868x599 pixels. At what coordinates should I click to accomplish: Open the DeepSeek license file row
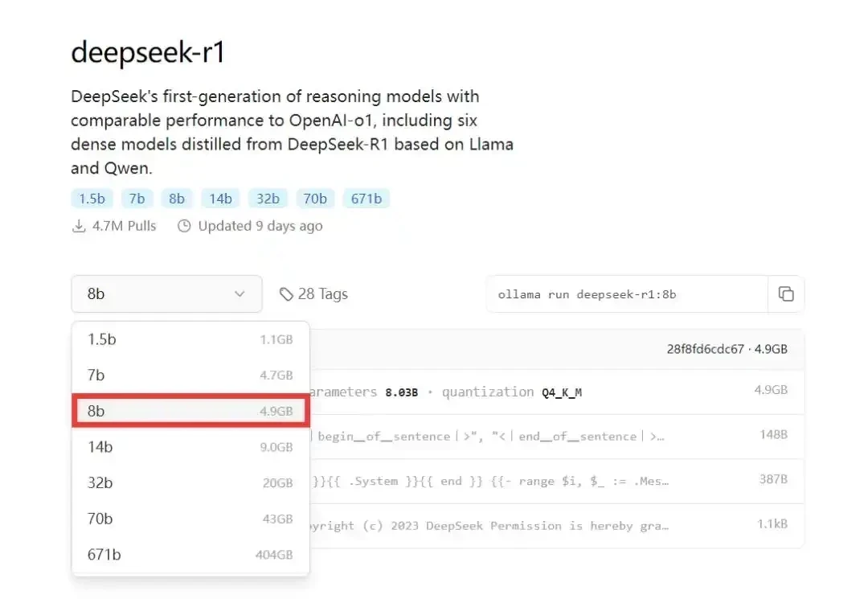click(556, 526)
